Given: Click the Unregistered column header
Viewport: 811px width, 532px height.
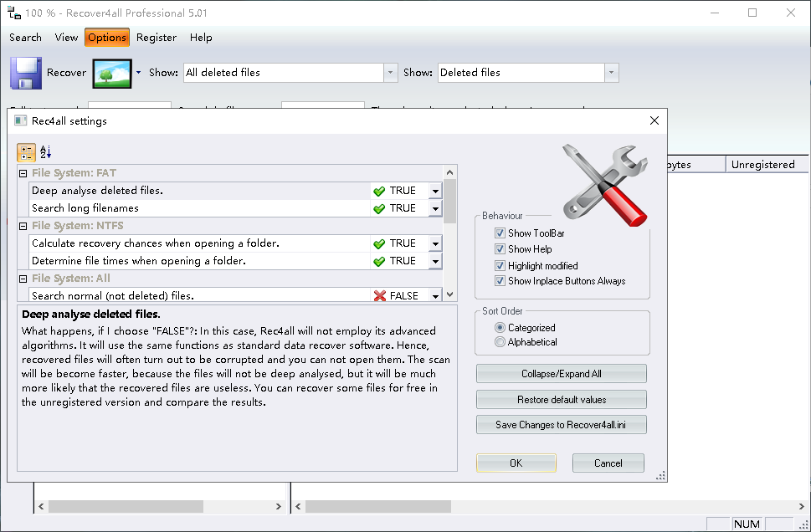Looking at the screenshot, I should [x=767, y=165].
